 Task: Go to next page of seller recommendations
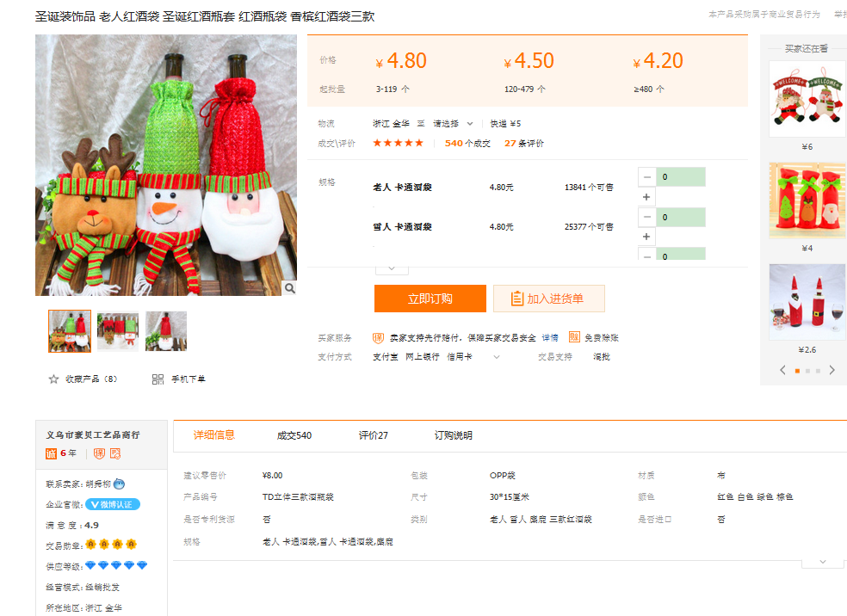(832, 370)
